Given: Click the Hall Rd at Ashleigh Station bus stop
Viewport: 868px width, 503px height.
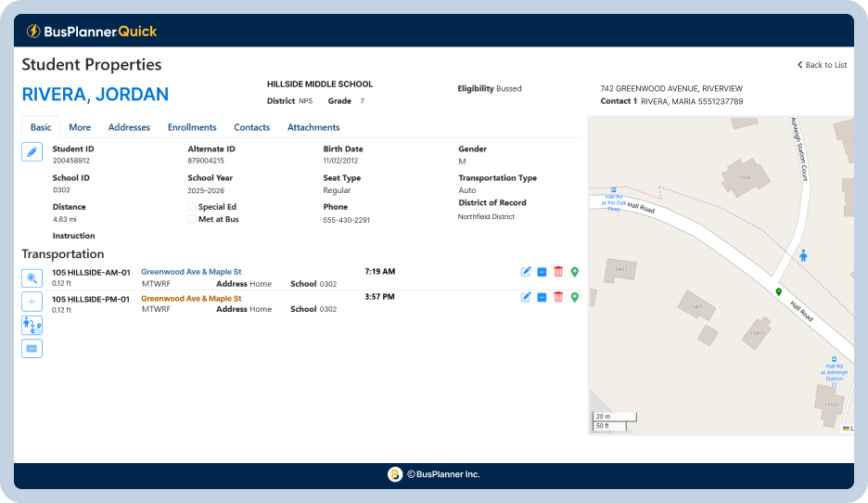Looking at the screenshot, I should click(x=833, y=359).
